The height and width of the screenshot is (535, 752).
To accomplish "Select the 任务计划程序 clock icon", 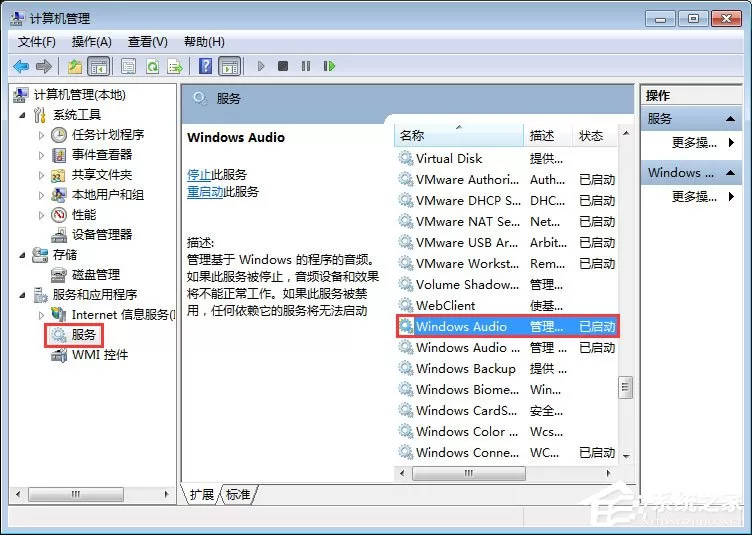I will click(x=59, y=135).
